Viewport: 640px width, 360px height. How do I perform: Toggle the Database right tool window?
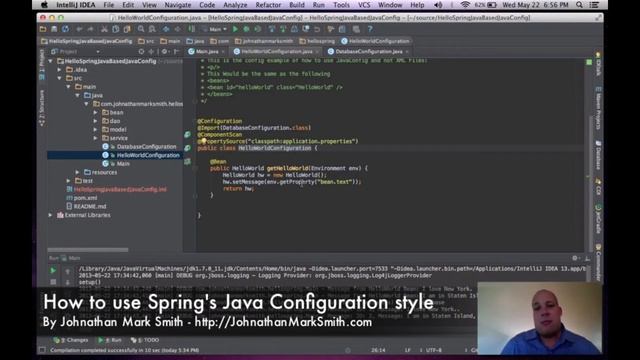click(x=598, y=155)
